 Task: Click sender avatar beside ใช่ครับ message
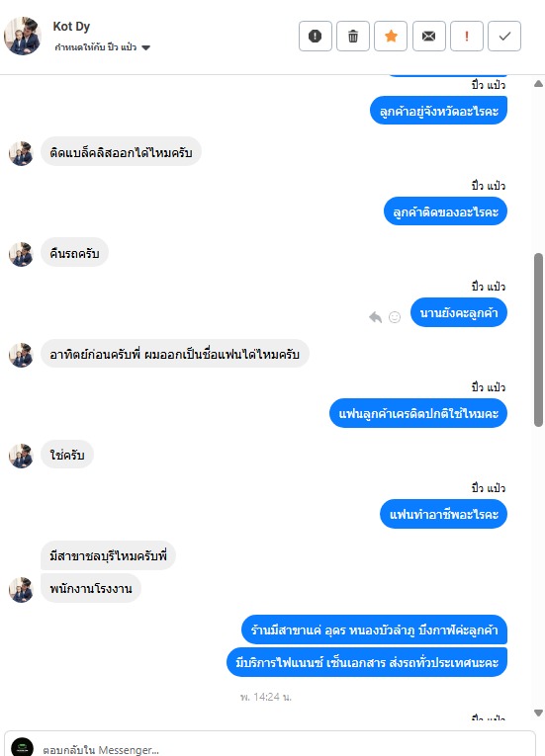pyautogui.click(x=21, y=456)
